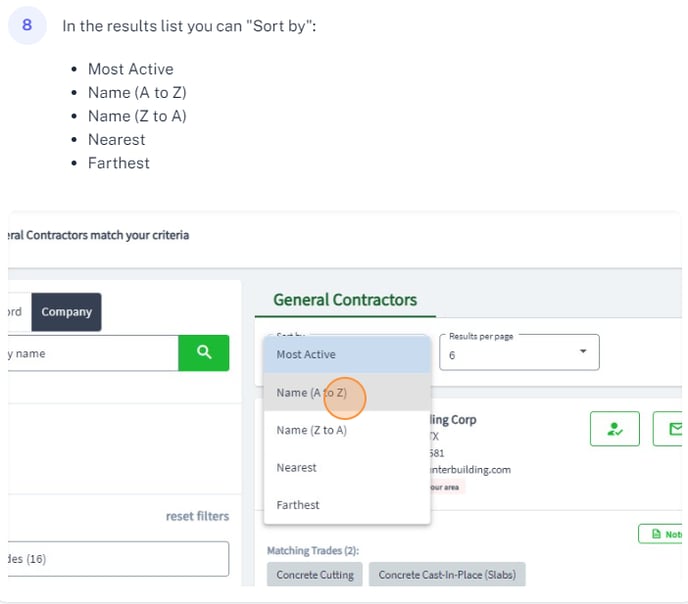This screenshot has width=688, height=604.
Task: Click the Results per page dropdown arrow
Action: (583, 351)
